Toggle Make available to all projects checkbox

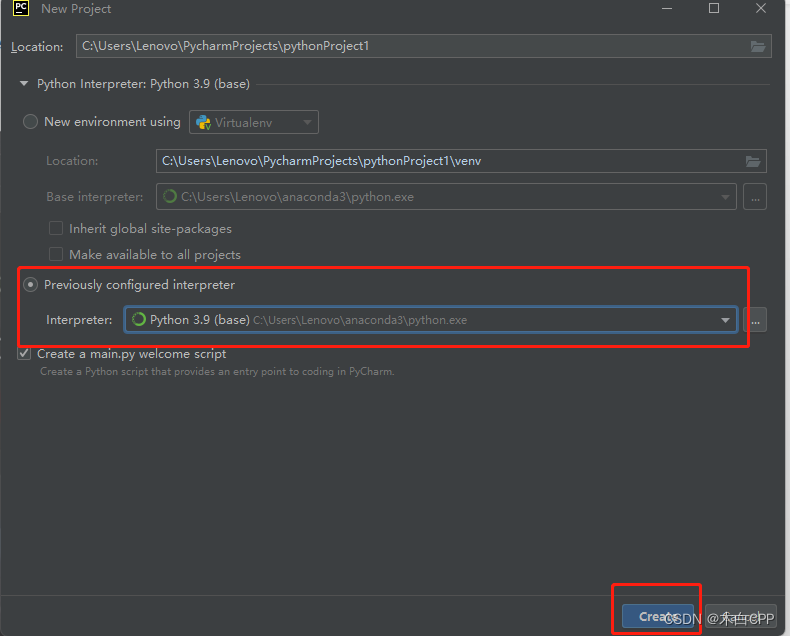coord(56,254)
